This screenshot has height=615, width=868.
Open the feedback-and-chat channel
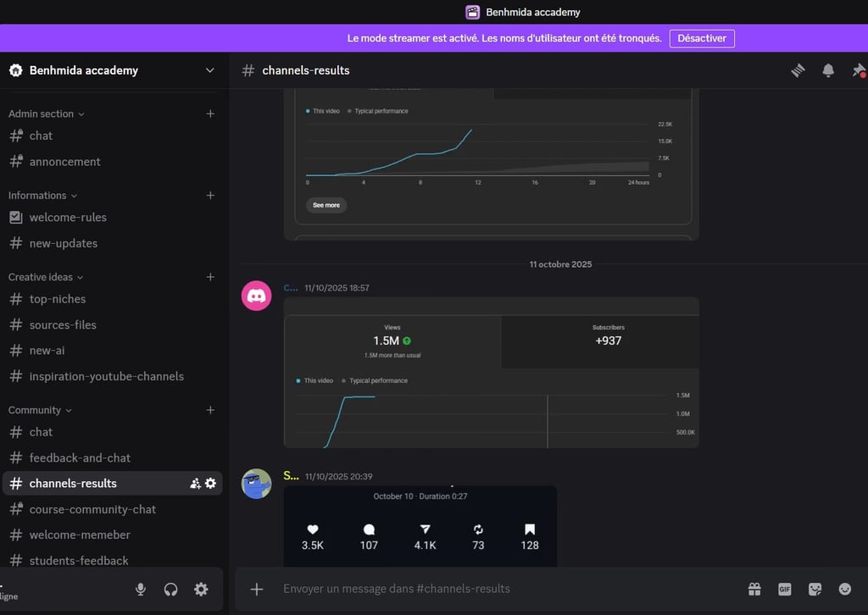(113, 458)
